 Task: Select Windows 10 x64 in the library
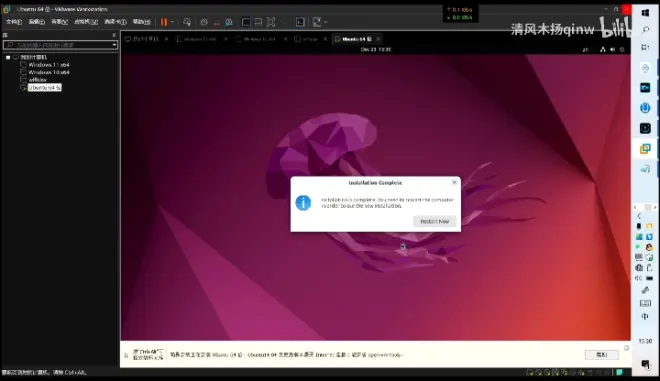pyautogui.click(x=49, y=72)
